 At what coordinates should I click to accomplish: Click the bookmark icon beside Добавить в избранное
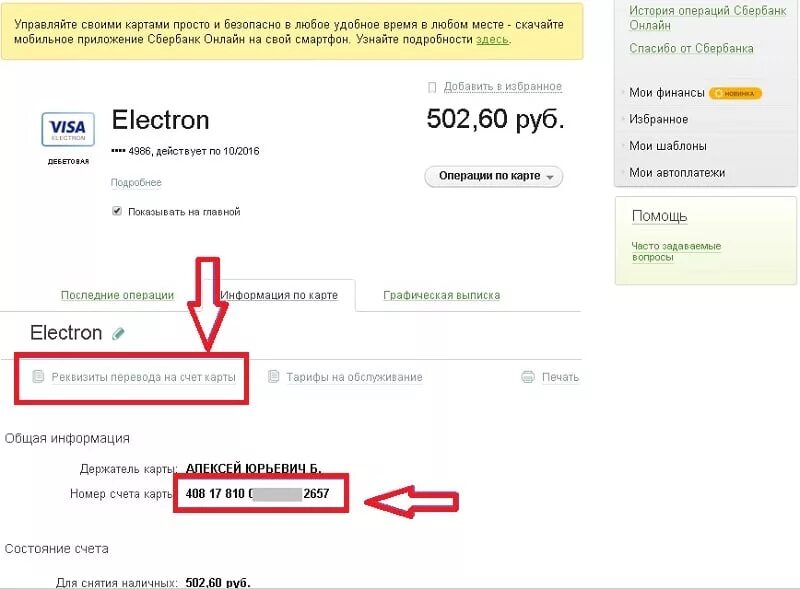tap(432, 87)
